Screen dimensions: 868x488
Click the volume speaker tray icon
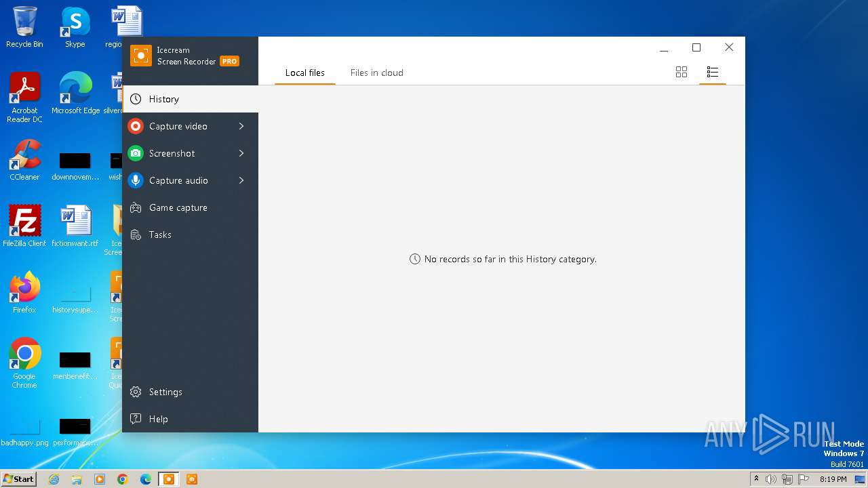(771, 479)
